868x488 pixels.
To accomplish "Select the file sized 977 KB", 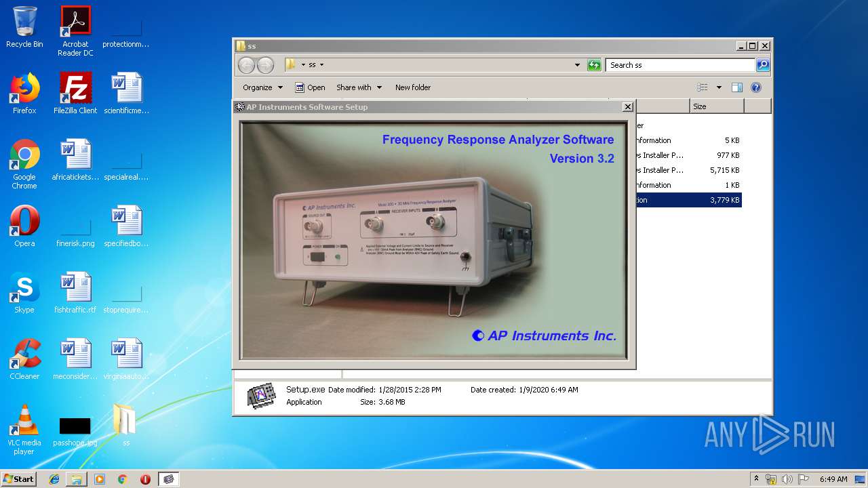I will point(688,155).
